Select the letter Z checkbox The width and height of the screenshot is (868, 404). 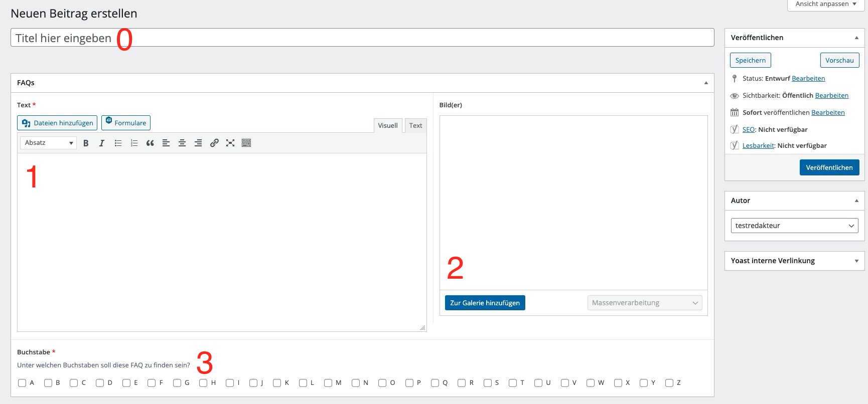pyautogui.click(x=669, y=383)
